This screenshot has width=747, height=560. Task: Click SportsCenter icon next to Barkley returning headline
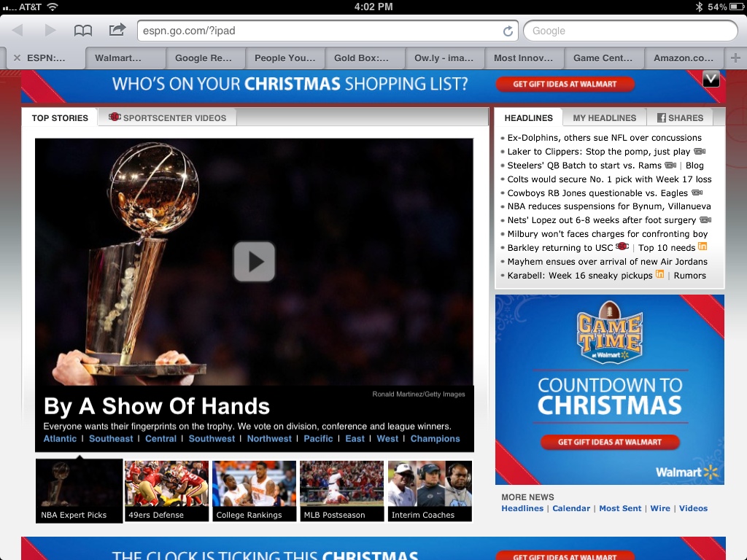point(622,246)
